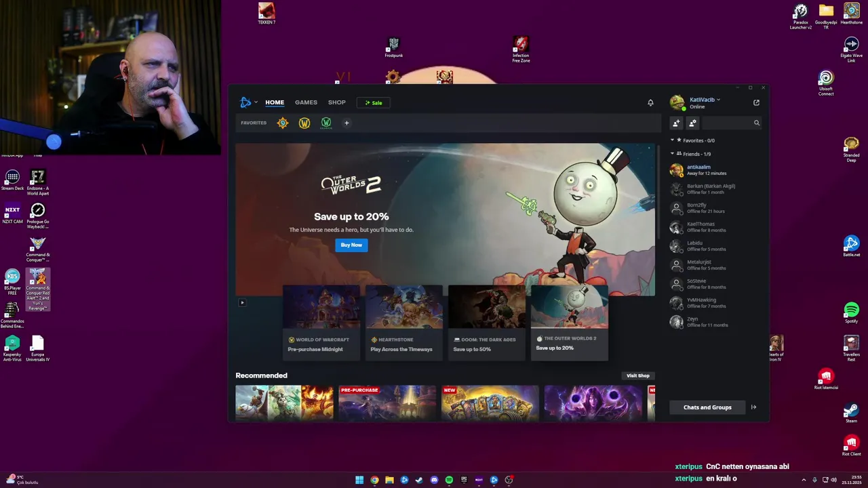
Task: Open Battle.net desktop shortcut
Action: (x=852, y=246)
